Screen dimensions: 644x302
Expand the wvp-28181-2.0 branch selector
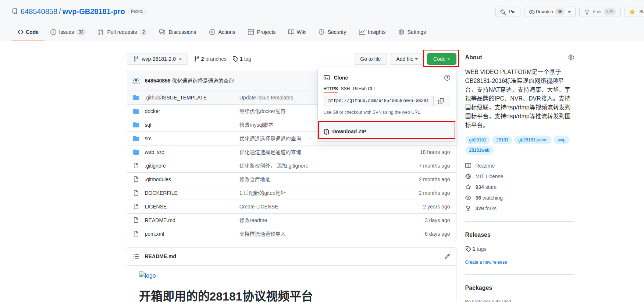pos(157,59)
